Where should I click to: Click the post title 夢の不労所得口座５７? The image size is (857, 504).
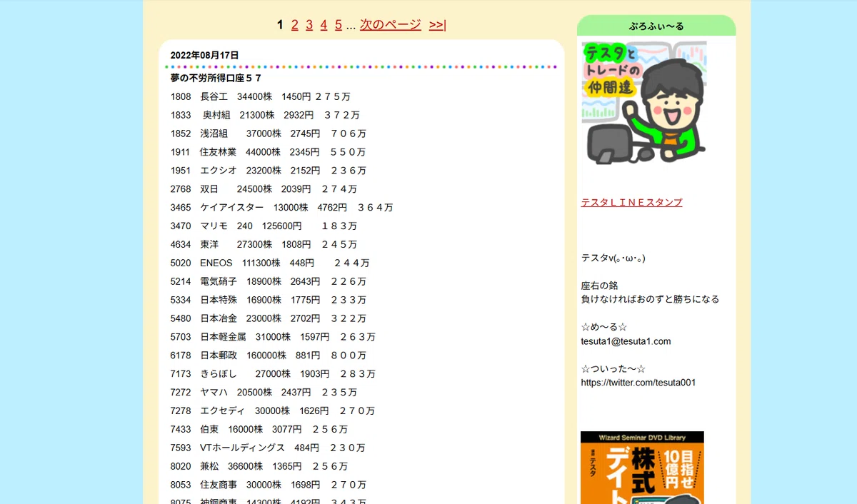pyautogui.click(x=216, y=78)
